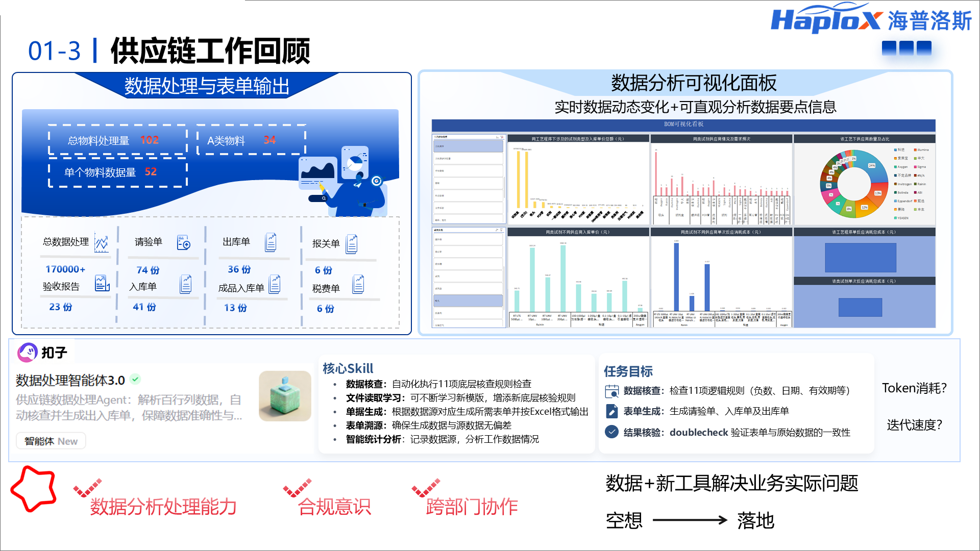Screen dimensions: 980x551
Task: Click the 数据处理与表单输出 banner heading
Action: tap(207, 86)
